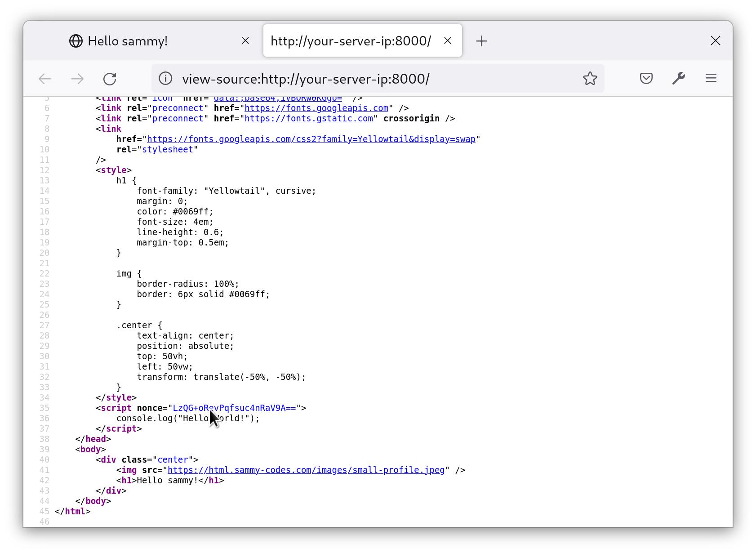756x553 pixels.
Task: Navigate back with the back arrow
Action: (x=44, y=78)
